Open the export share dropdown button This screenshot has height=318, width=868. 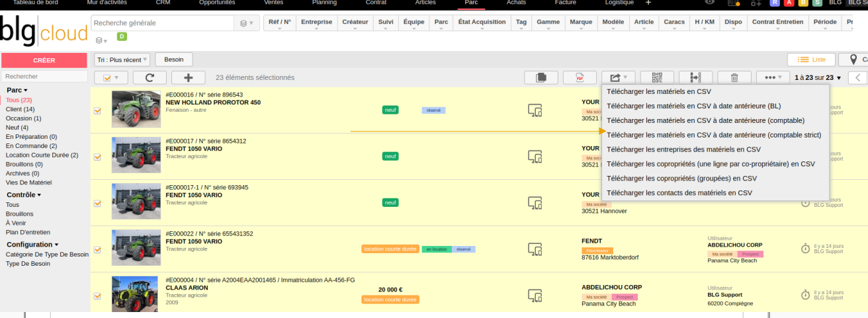619,77
